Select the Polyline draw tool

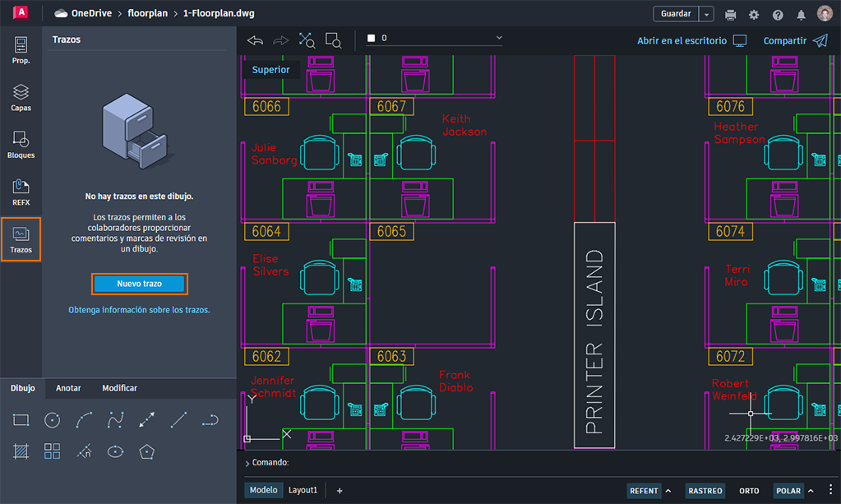click(x=210, y=420)
